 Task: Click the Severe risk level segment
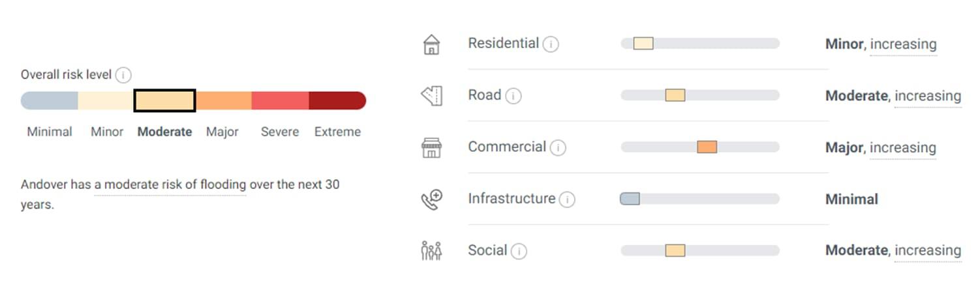pos(280,100)
